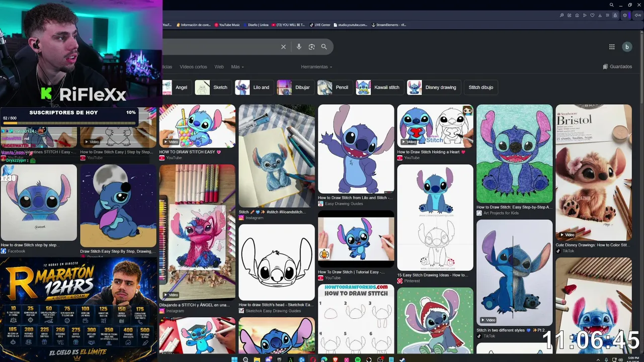Open the Google apps grid
644x362 pixels.
click(x=612, y=47)
